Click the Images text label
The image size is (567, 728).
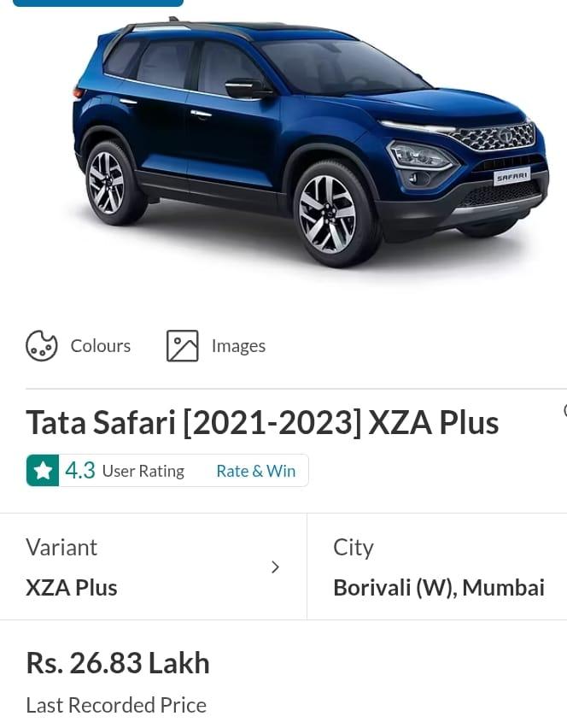(238, 346)
